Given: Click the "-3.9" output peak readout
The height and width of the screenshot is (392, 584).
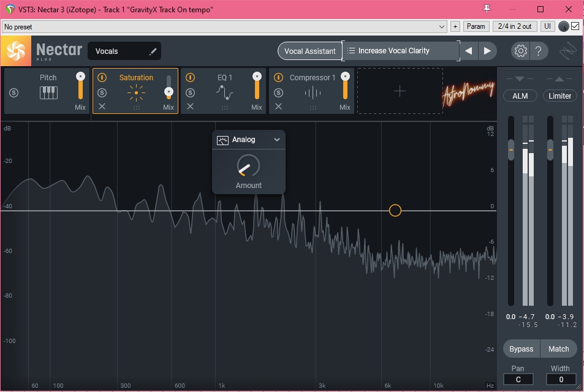Looking at the screenshot, I should point(566,317).
